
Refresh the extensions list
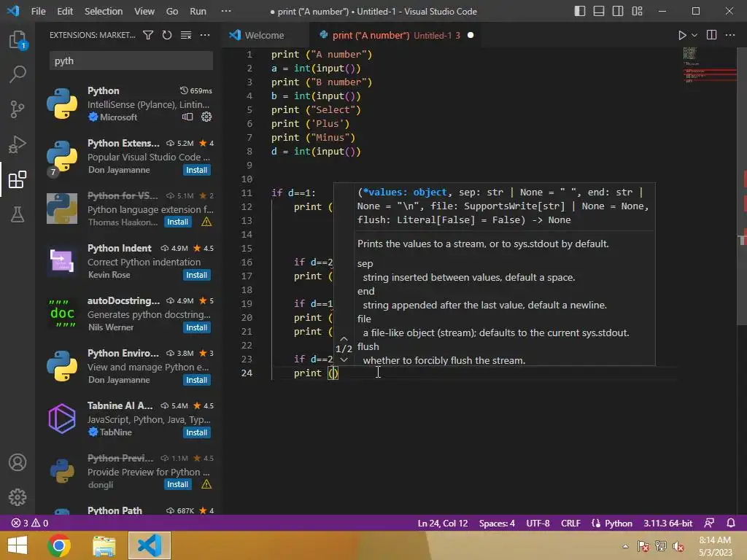click(167, 35)
